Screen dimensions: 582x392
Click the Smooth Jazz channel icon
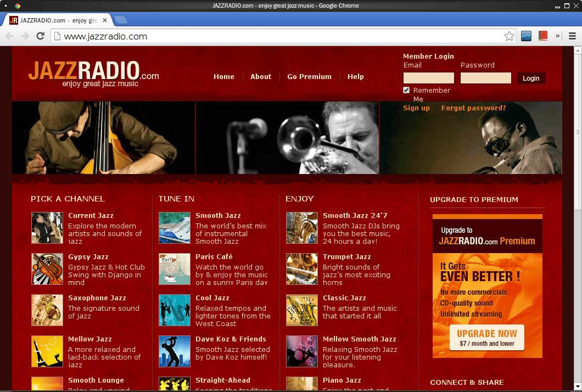(175, 228)
